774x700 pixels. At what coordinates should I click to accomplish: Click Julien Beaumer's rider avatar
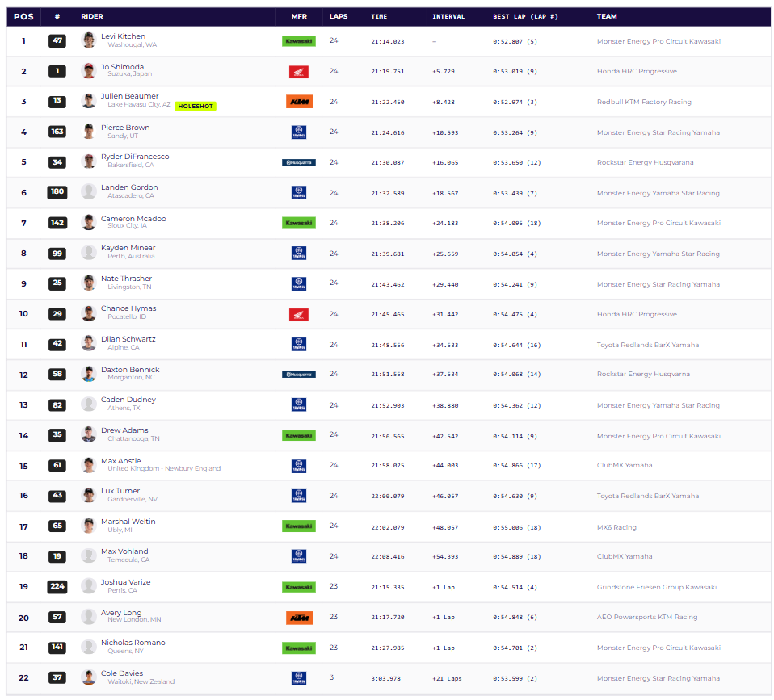click(x=89, y=101)
